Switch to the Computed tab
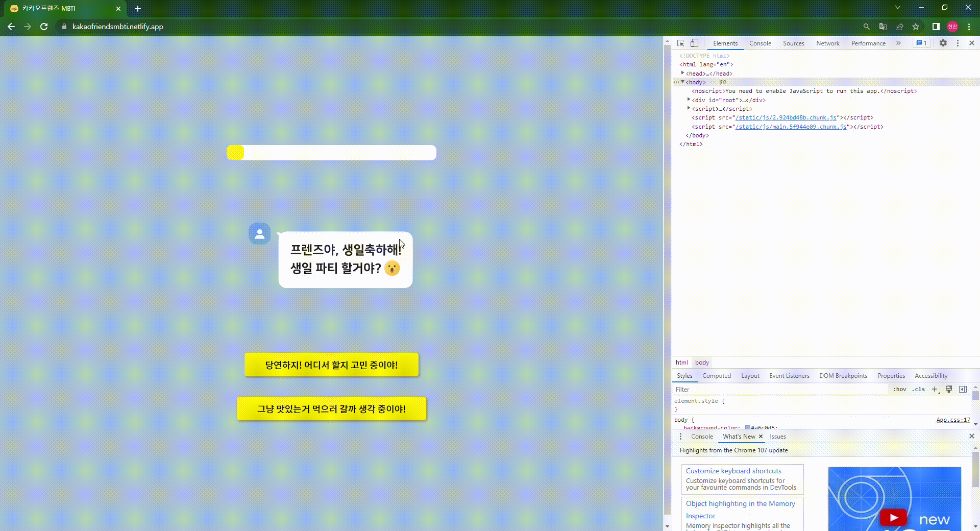980x531 pixels. point(717,376)
